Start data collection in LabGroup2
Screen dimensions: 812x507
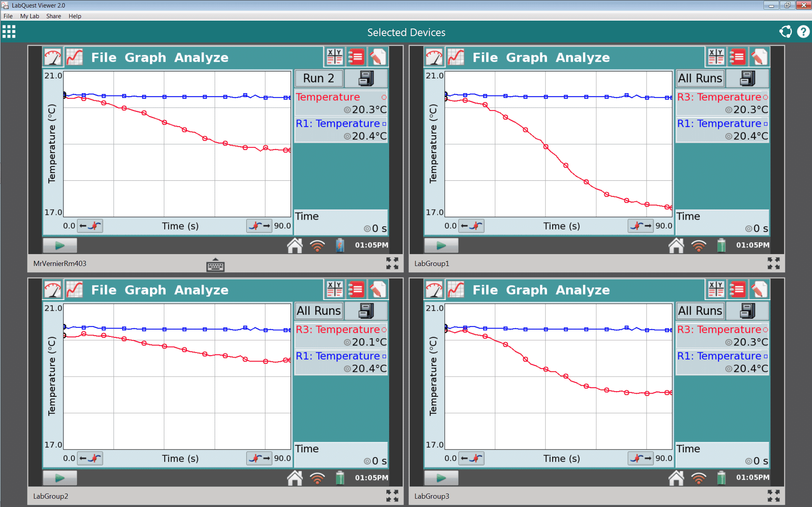[x=60, y=478]
